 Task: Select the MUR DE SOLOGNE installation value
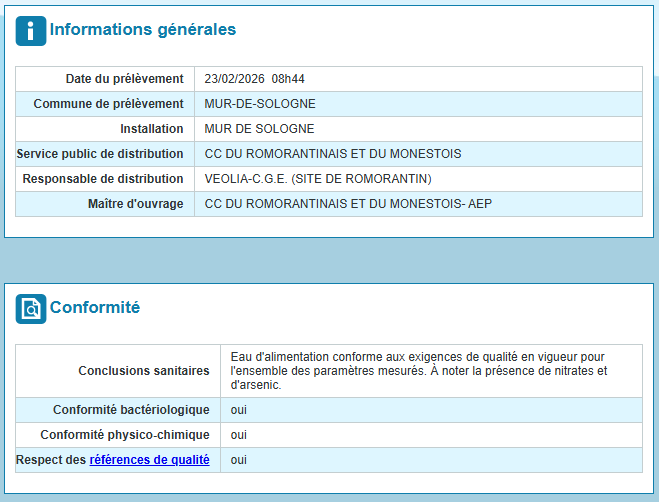[259, 129]
